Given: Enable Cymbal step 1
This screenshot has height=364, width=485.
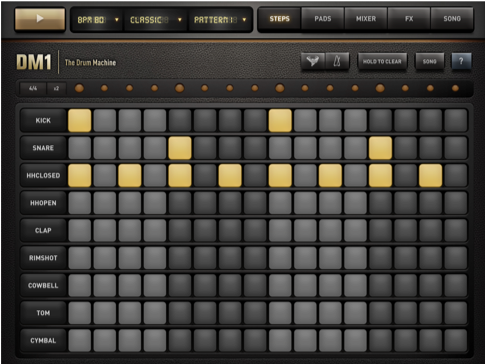Looking at the screenshot, I should pos(79,340).
